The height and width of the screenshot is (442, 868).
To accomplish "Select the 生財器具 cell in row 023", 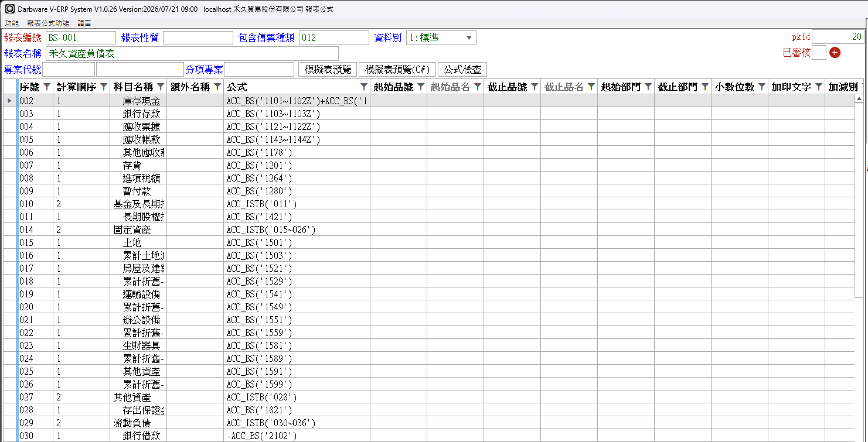I will pyautogui.click(x=138, y=345).
